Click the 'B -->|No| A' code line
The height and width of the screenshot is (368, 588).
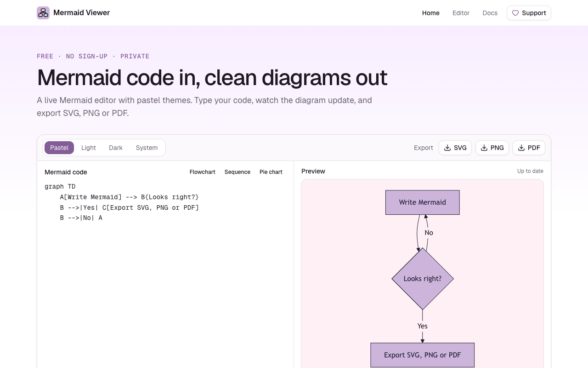81,218
